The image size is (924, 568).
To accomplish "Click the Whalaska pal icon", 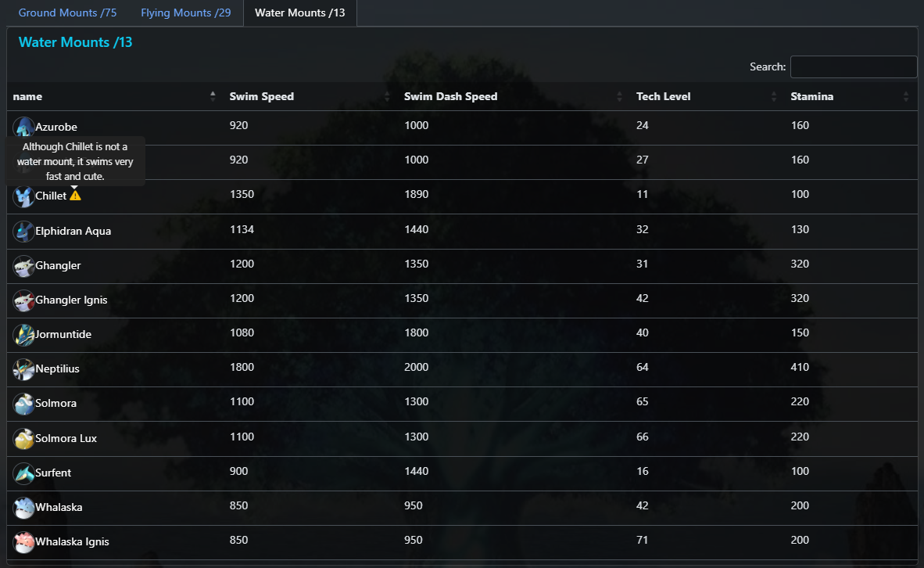I will point(23,507).
